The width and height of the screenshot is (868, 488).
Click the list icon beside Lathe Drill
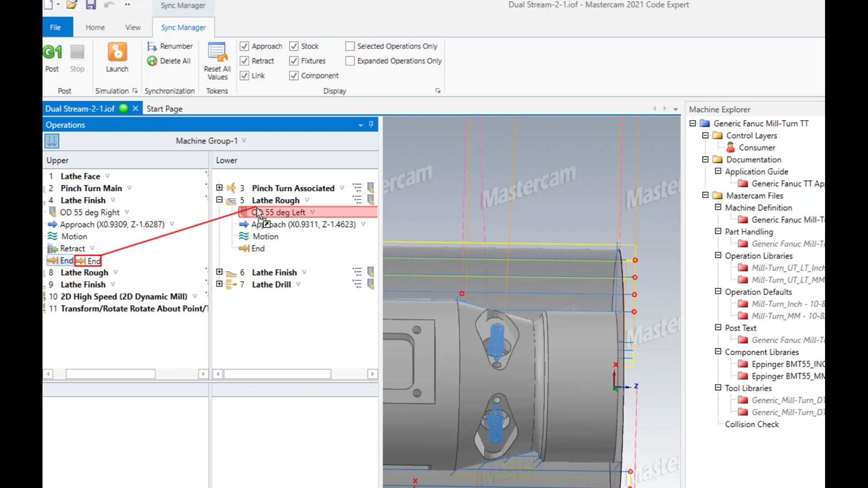(x=357, y=284)
